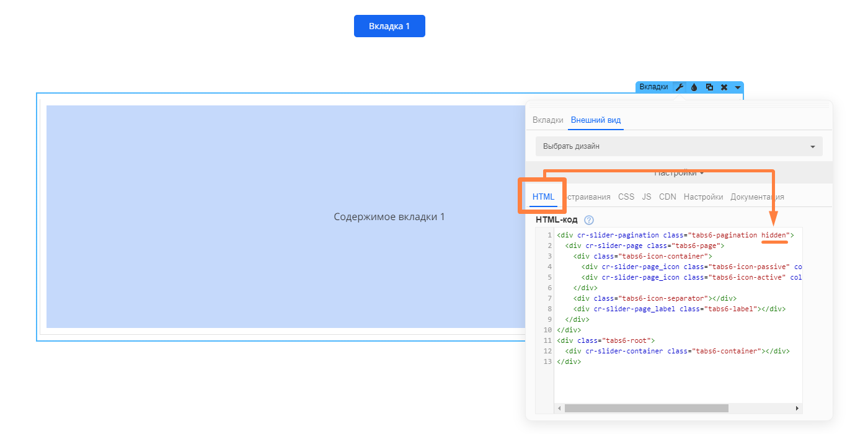This screenshot has width=868, height=434.
Task: Open the Выбрать дизайн dropdown
Action: tap(679, 146)
